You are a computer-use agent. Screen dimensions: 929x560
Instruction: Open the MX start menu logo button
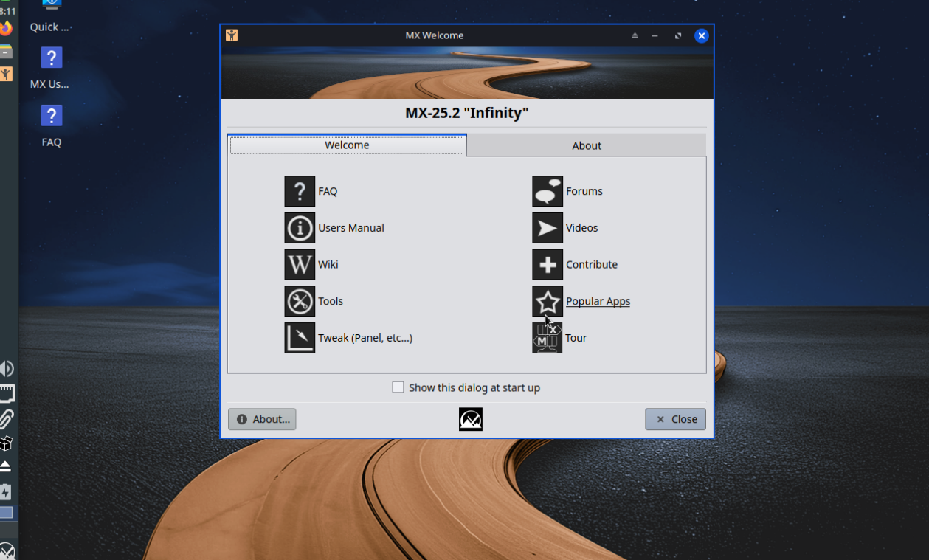point(7,551)
